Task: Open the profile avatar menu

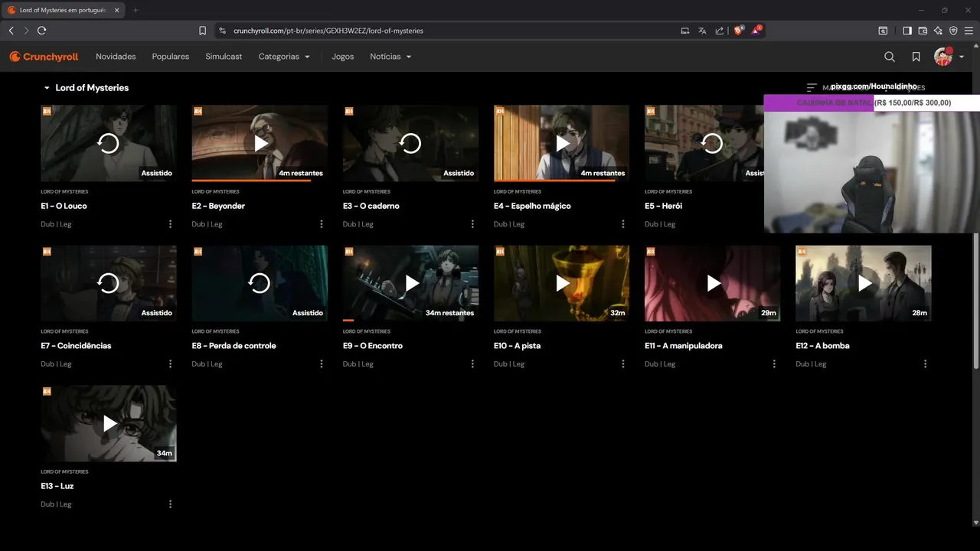Action: [x=942, y=57]
